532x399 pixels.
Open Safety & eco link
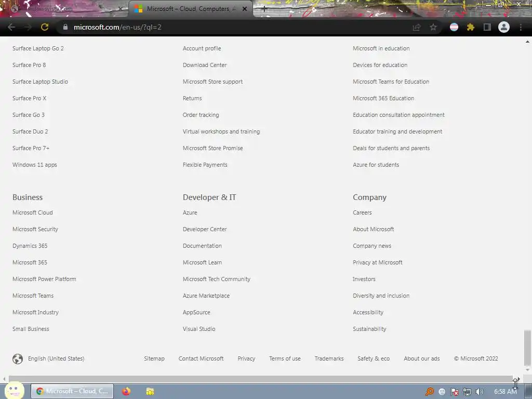tap(374, 358)
